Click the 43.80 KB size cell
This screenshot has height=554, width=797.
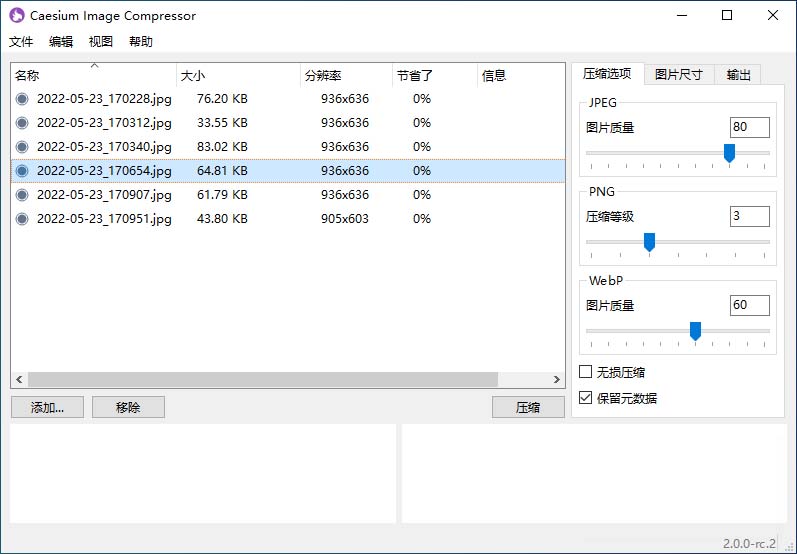tap(222, 219)
